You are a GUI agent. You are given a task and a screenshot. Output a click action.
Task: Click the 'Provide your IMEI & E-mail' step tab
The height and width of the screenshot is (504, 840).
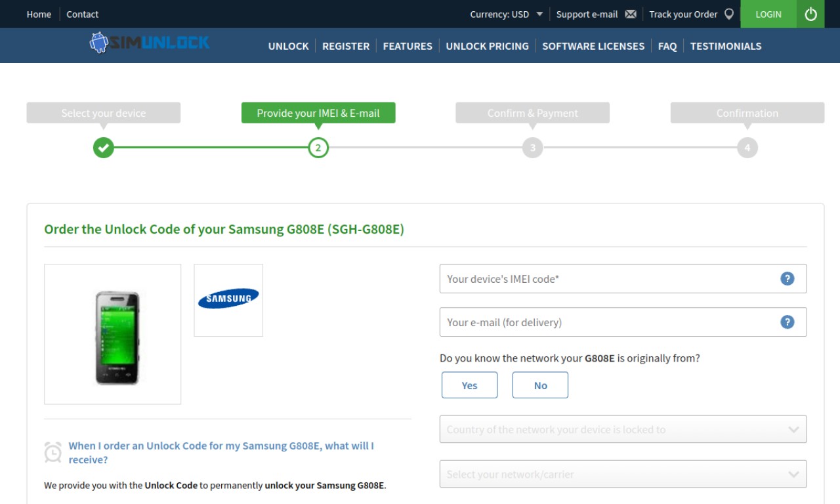pos(318,113)
